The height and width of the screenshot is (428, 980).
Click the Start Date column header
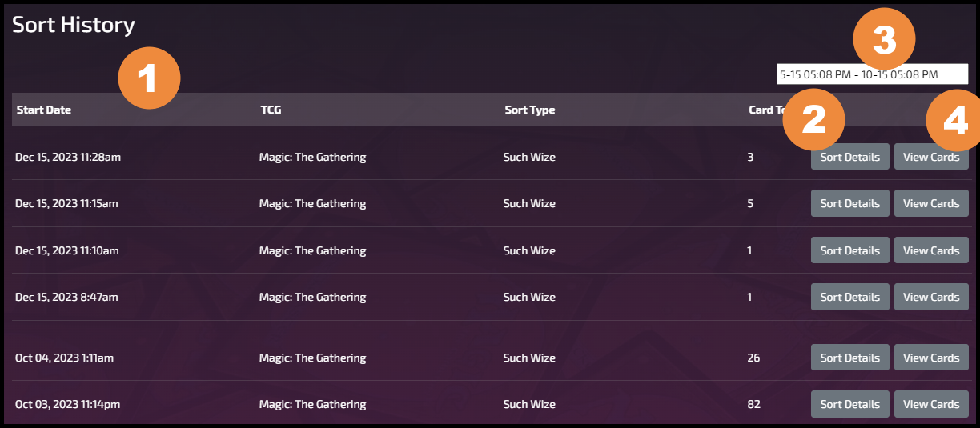(44, 110)
